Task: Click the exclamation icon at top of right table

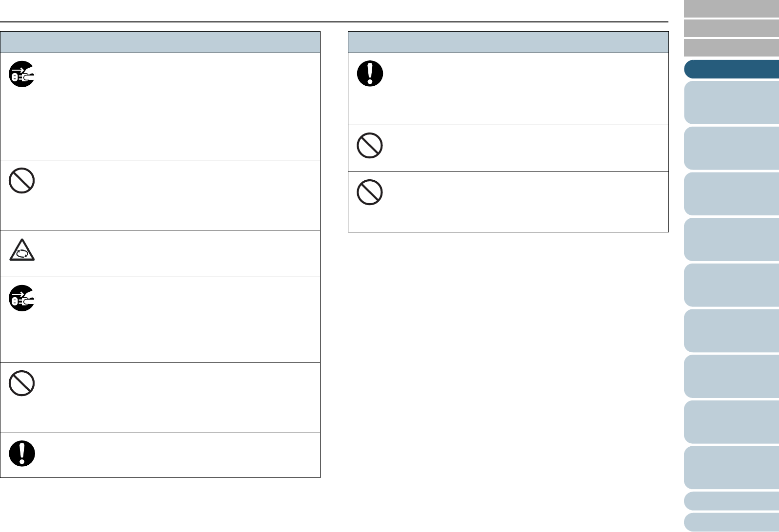Action: (x=370, y=74)
